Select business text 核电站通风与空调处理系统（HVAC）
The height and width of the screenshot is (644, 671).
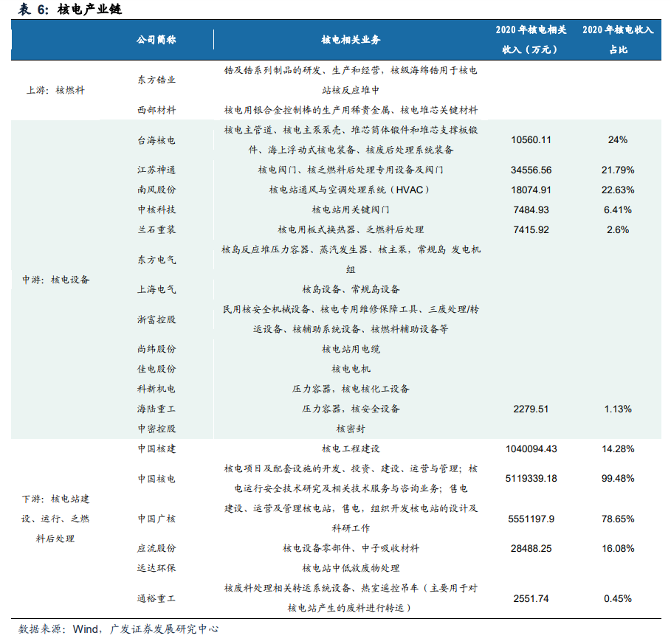[x=351, y=190]
